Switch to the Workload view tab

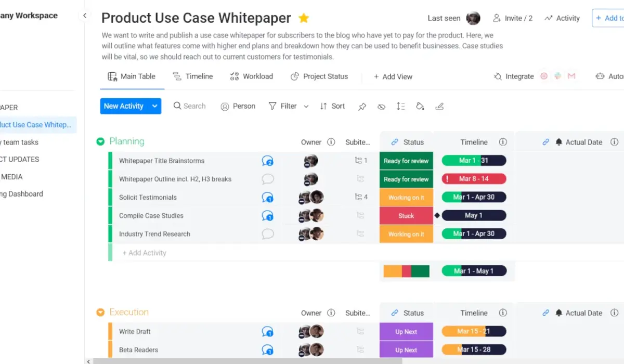coord(251,76)
